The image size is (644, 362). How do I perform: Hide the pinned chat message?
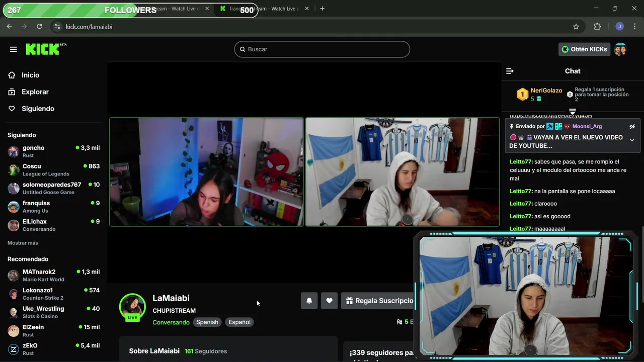coord(632,127)
